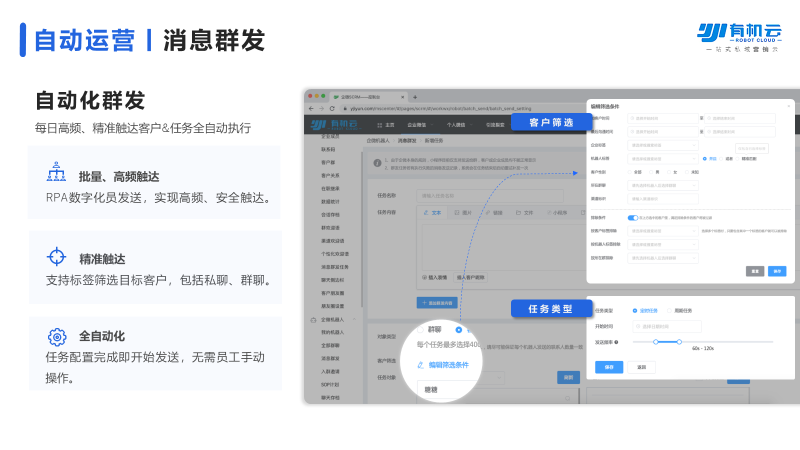800x450 pixels.
Task: Close the 编辑筛选条件 dialog with X
Action: click(x=787, y=106)
